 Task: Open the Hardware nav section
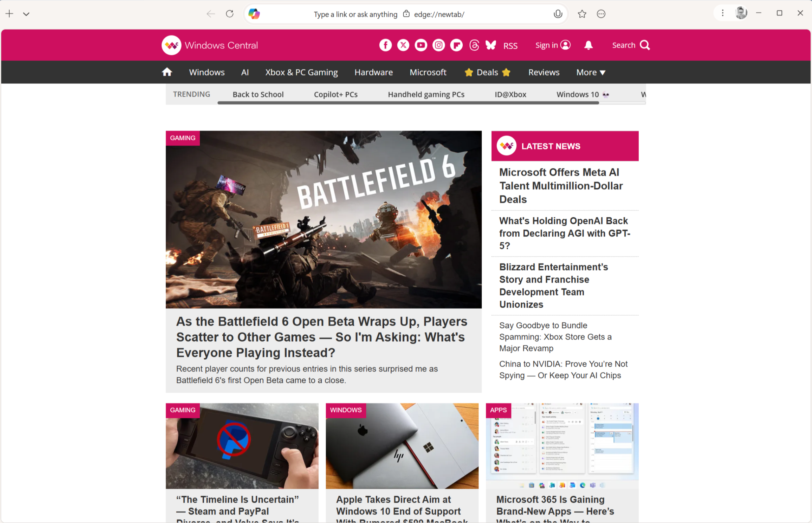[373, 72]
